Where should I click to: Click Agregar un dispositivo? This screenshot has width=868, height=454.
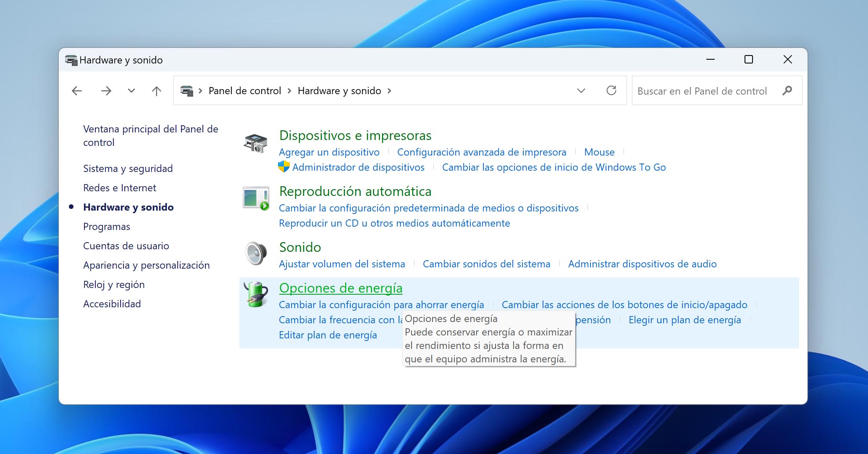tap(329, 152)
